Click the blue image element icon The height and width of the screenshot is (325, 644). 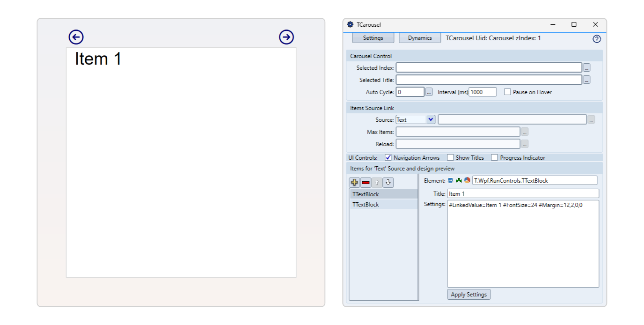point(450,180)
